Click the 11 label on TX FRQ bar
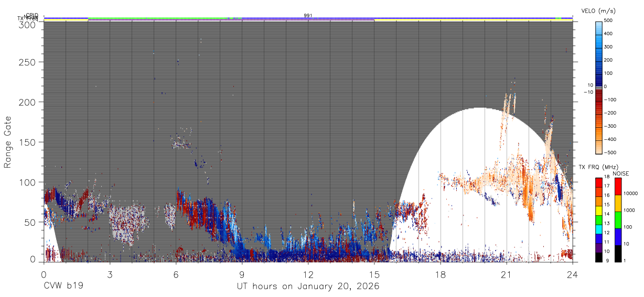Image resolution: width=644 pixels, height=297 pixels. pyautogui.click(x=607, y=242)
